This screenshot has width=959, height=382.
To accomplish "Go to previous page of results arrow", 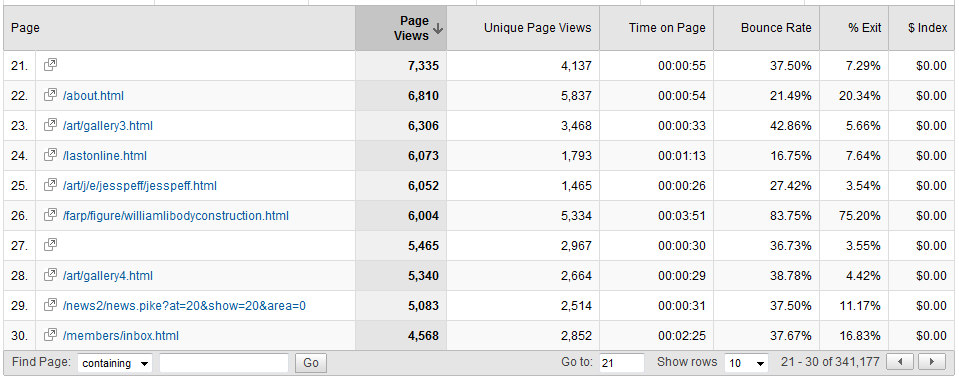I will pos(900,362).
